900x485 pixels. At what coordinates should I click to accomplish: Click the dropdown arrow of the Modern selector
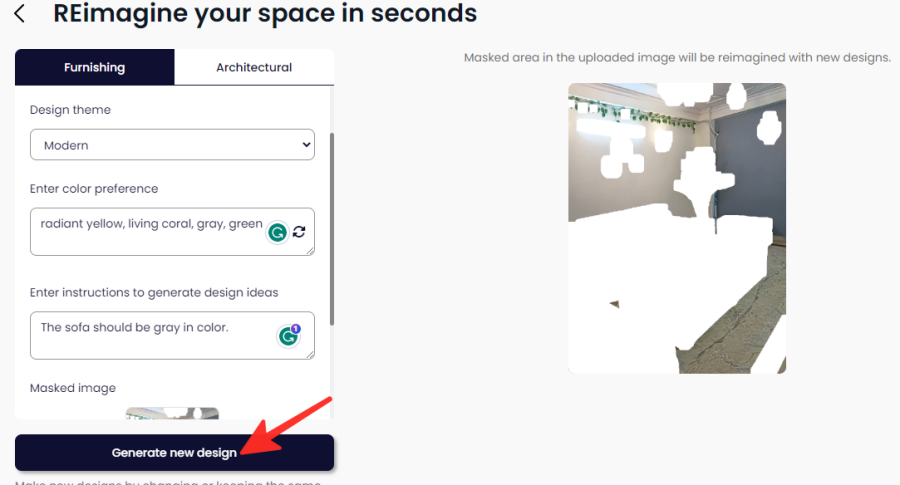306,145
